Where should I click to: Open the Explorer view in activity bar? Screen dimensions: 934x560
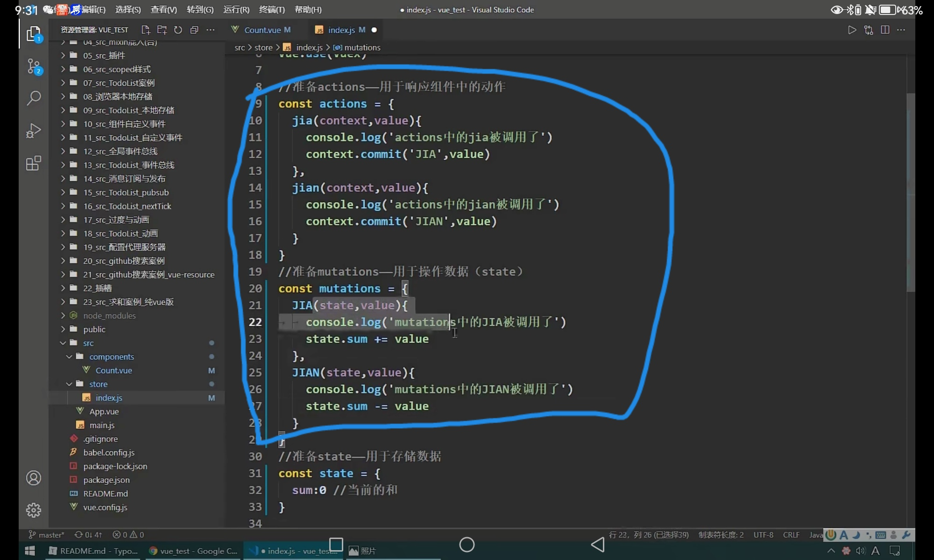tap(34, 34)
